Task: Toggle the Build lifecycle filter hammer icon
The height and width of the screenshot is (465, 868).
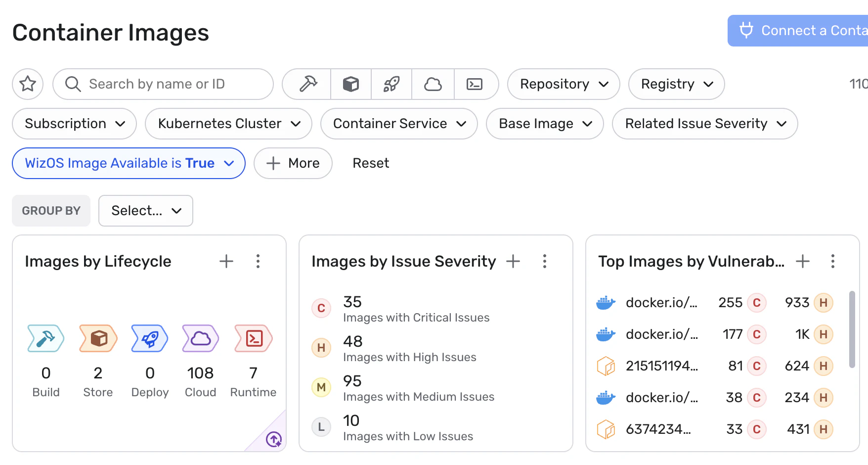Action: pyautogui.click(x=307, y=84)
